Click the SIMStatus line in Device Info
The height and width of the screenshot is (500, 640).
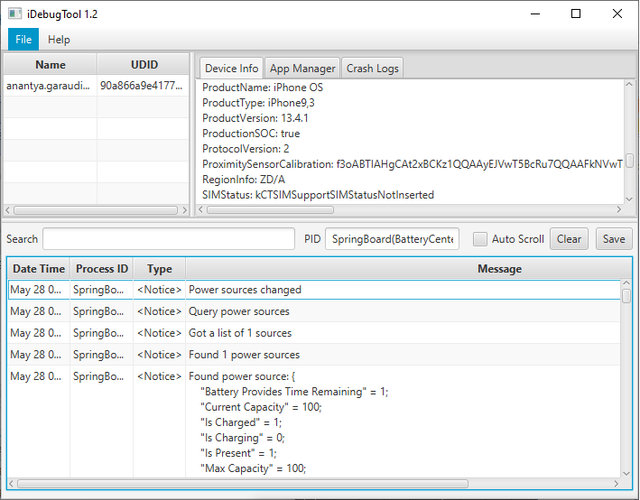318,195
